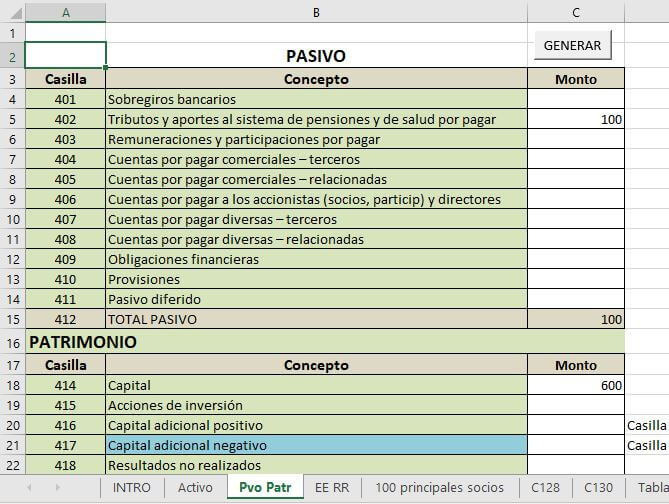The image size is (669, 504).
Task: Switch to the C128 sheet tab
Action: (x=546, y=488)
